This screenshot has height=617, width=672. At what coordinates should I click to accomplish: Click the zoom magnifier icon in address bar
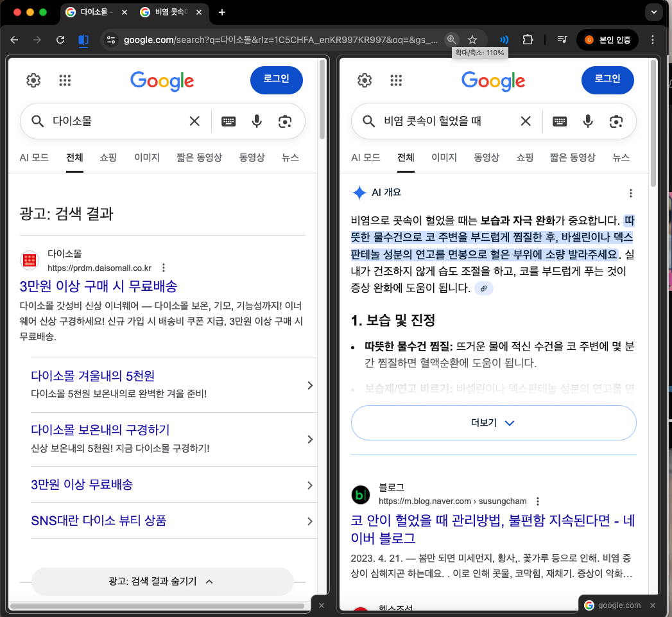(452, 40)
